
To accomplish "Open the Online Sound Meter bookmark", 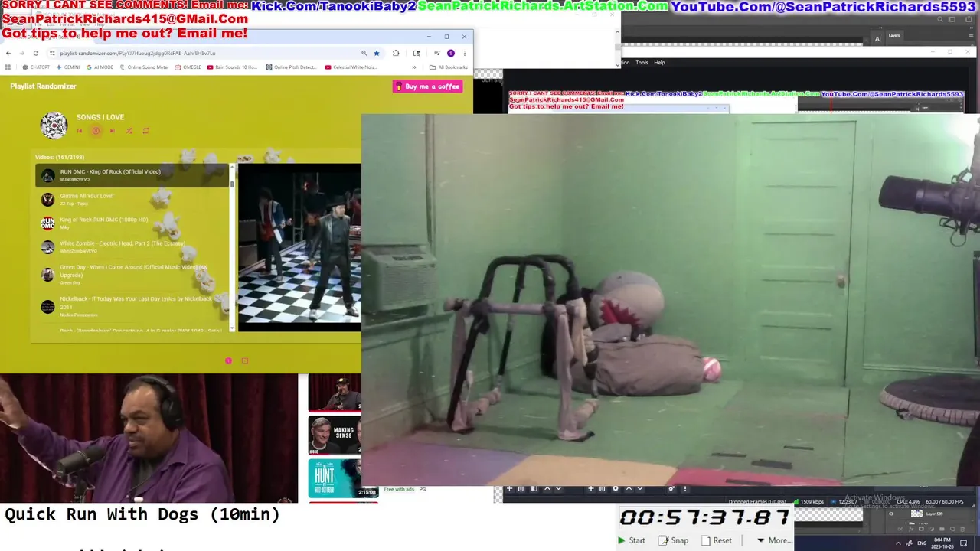I will [x=144, y=67].
